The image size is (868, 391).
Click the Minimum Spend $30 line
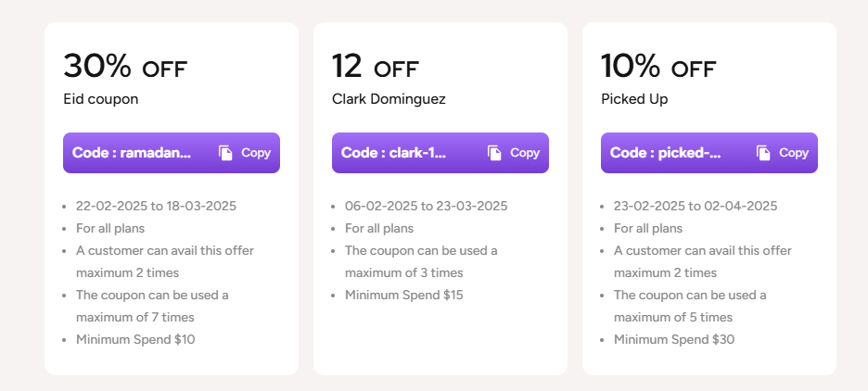(674, 339)
